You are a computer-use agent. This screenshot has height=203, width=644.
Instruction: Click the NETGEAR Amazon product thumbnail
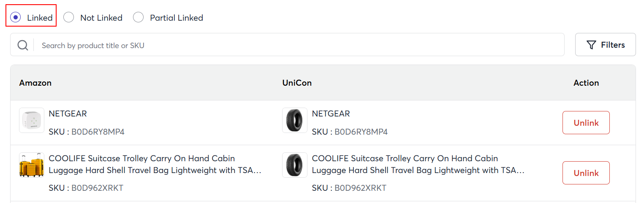click(32, 120)
